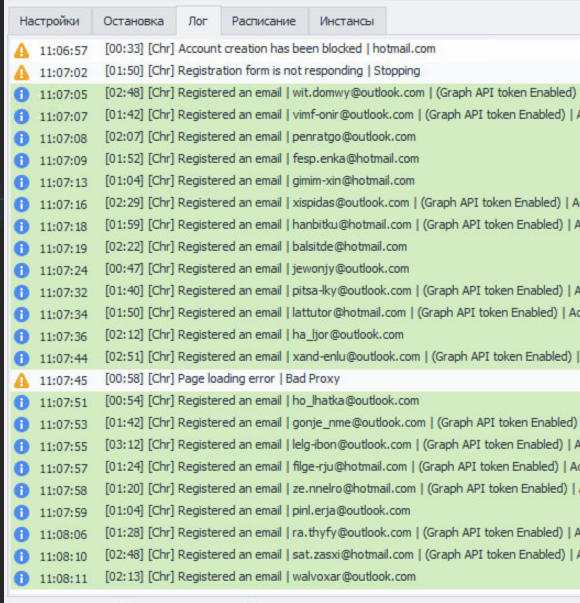Screen dimensions: 580x603
Task: Click info icon for walvoxar@outlook.com row
Action: tap(22, 578)
